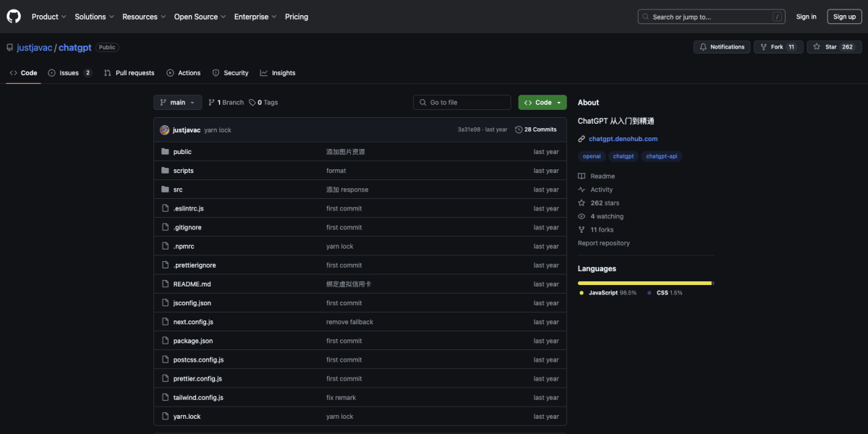Click the file icon for yarn.lock
Screen dimensions: 868x434
[x=165, y=417]
